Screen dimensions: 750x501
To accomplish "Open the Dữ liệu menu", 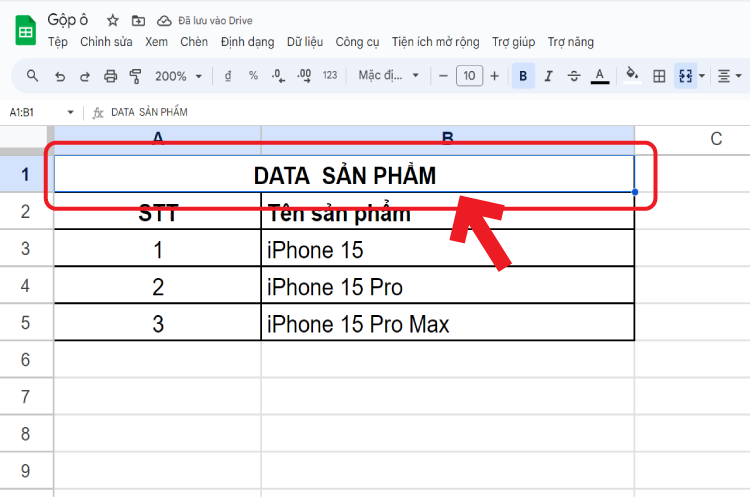I will 305,42.
